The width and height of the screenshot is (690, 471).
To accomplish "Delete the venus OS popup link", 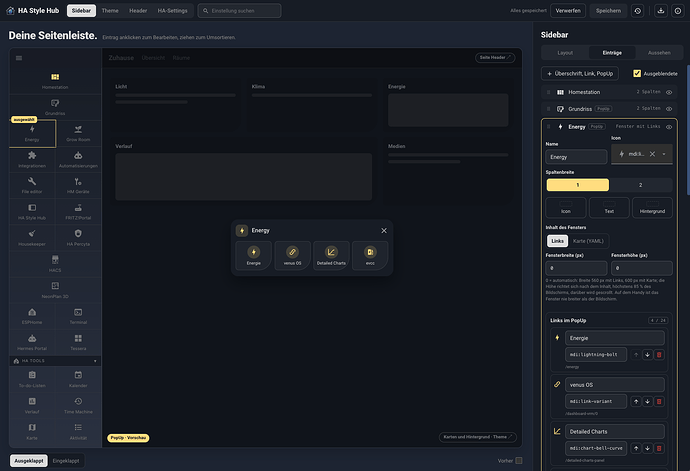I will coord(659,401).
